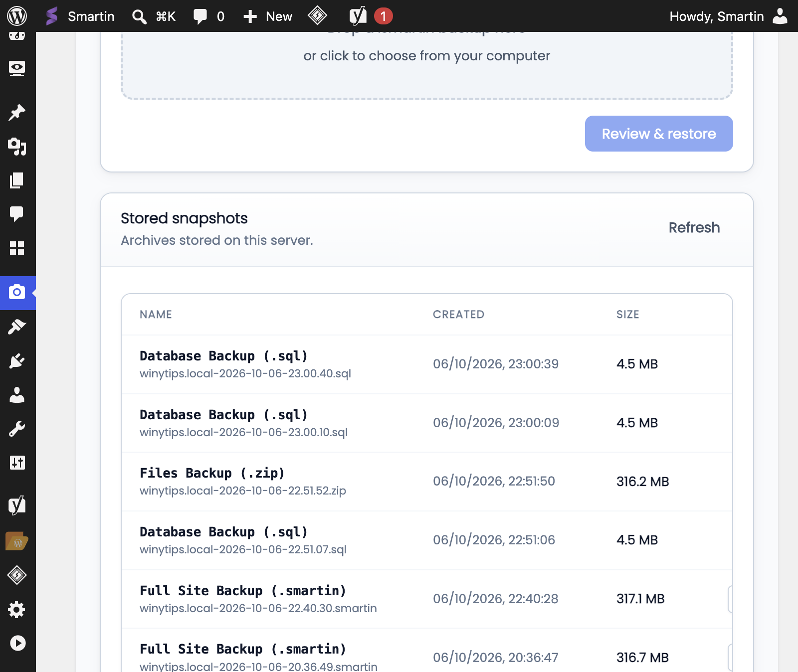
Task: Open the monitor eye icon in sidebar
Action: pos(17,68)
